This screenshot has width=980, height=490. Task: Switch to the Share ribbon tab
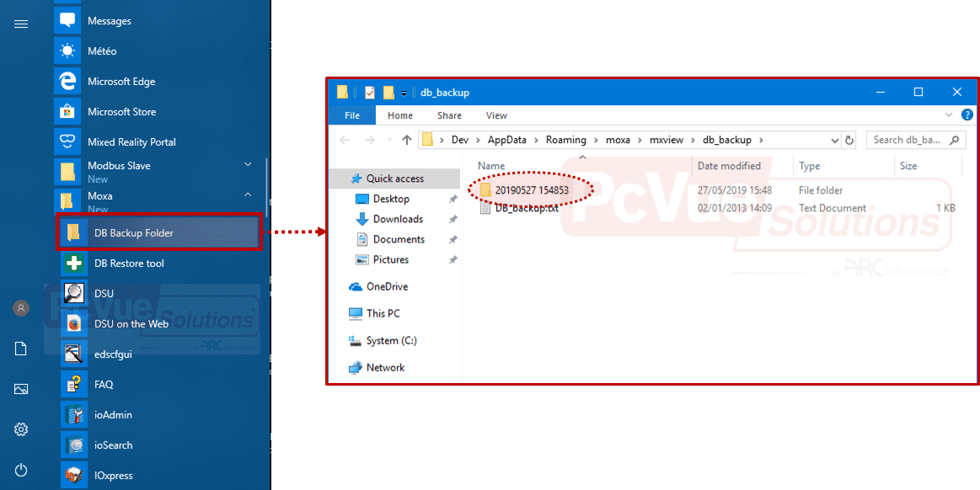click(x=449, y=115)
